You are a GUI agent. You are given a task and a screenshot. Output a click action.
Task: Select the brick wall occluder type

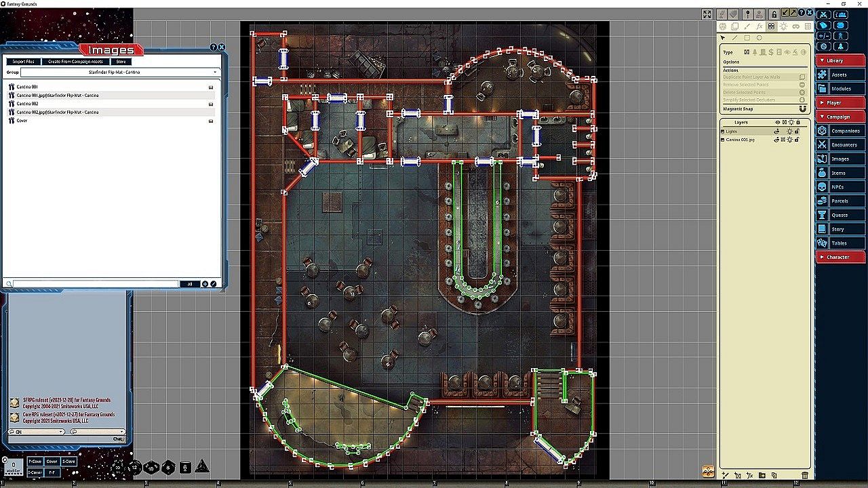click(x=747, y=52)
